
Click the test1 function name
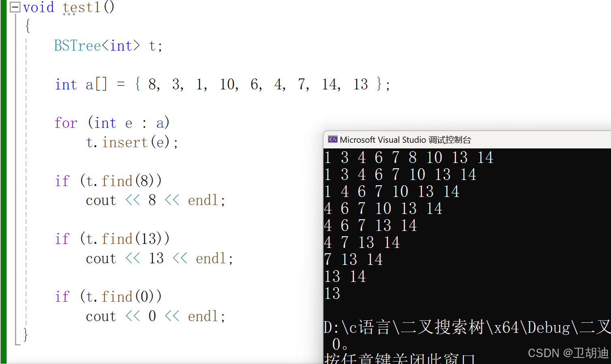[x=81, y=7]
